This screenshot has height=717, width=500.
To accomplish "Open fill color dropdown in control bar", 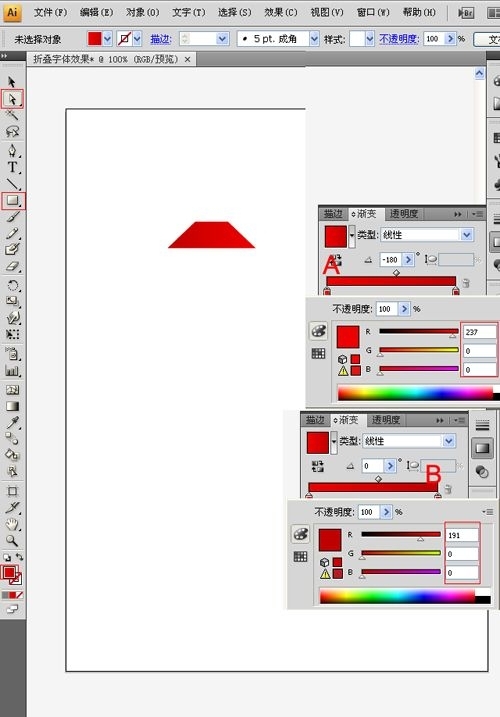I will (108, 39).
